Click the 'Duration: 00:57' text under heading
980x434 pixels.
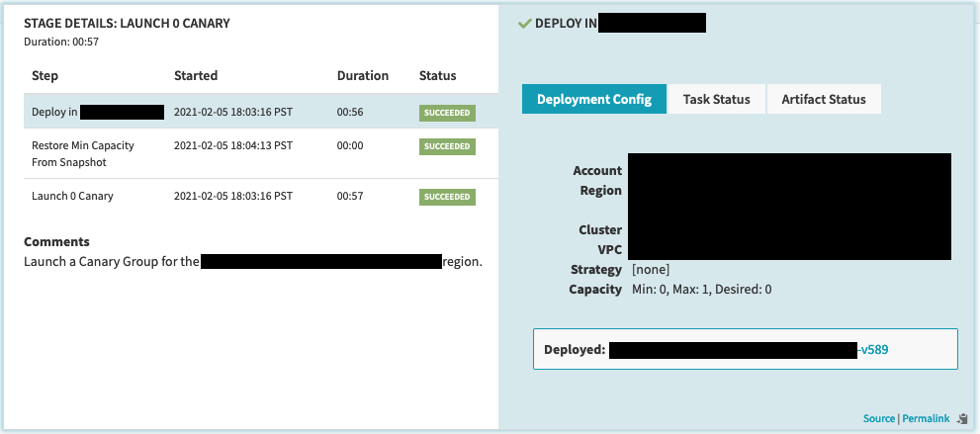pos(61,42)
